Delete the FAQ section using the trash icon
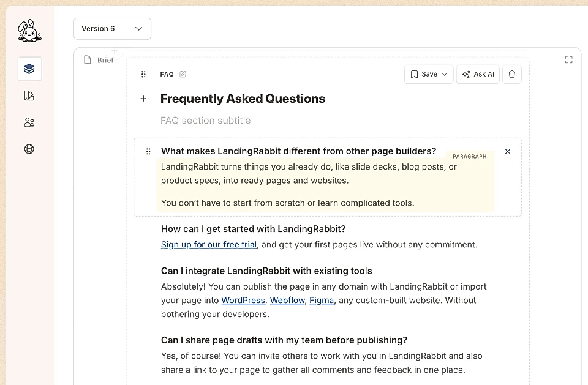Screen dimensions: 588x385 pos(512,74)
